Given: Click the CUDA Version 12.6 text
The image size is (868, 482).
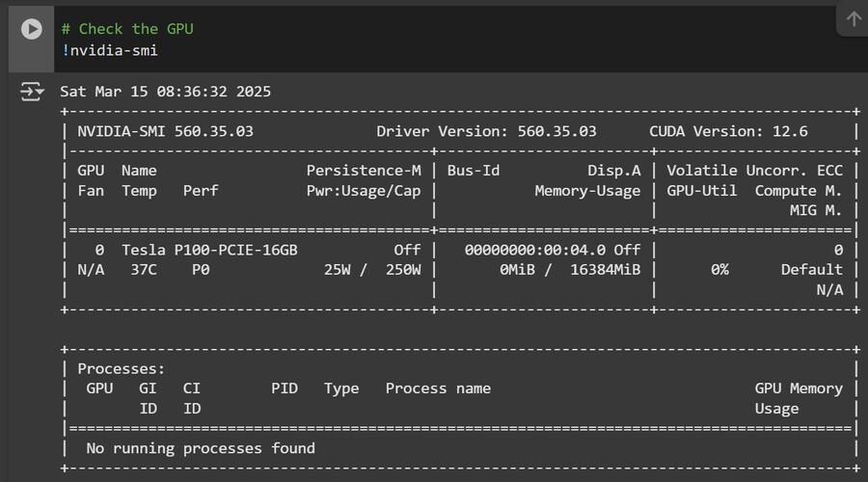Looking at the screenshot, I should click(x=728, y=131).
